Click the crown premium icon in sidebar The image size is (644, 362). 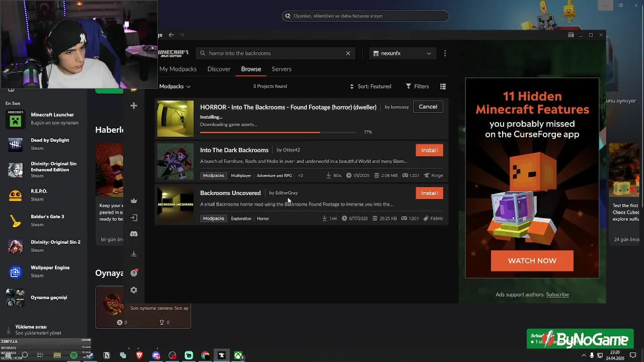click(134, 201)
